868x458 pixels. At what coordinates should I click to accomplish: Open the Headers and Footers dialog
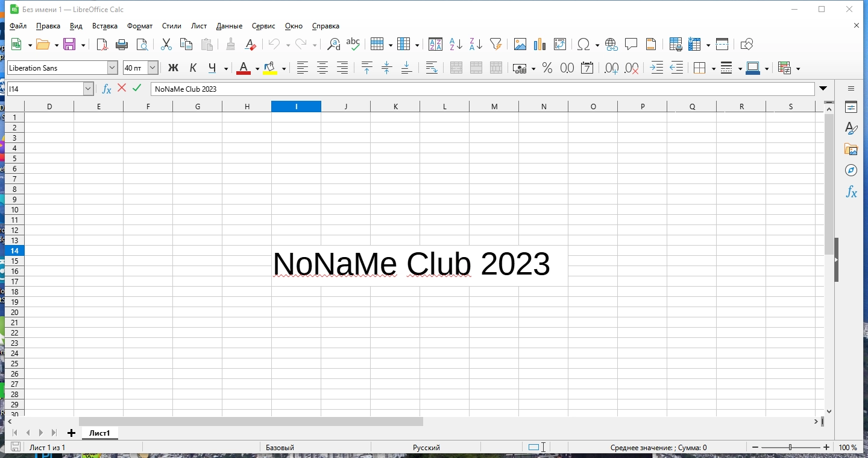click(x=651, y=44)
